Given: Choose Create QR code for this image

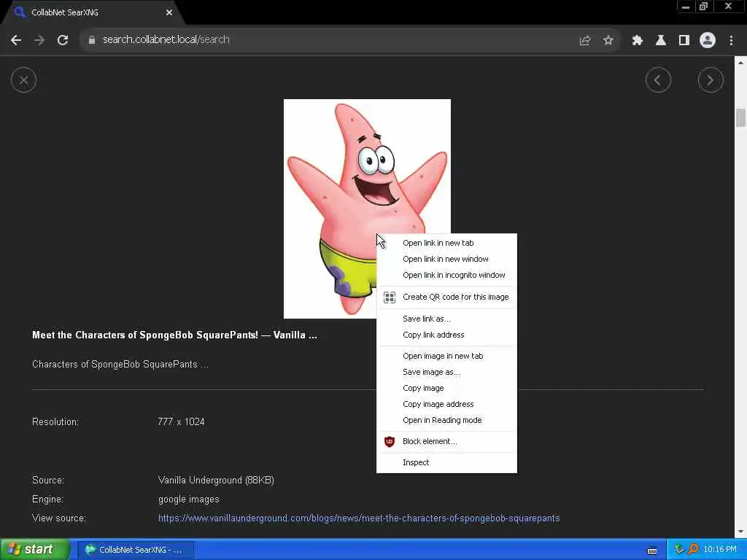Looking at the screenshot, I should 446,297.
